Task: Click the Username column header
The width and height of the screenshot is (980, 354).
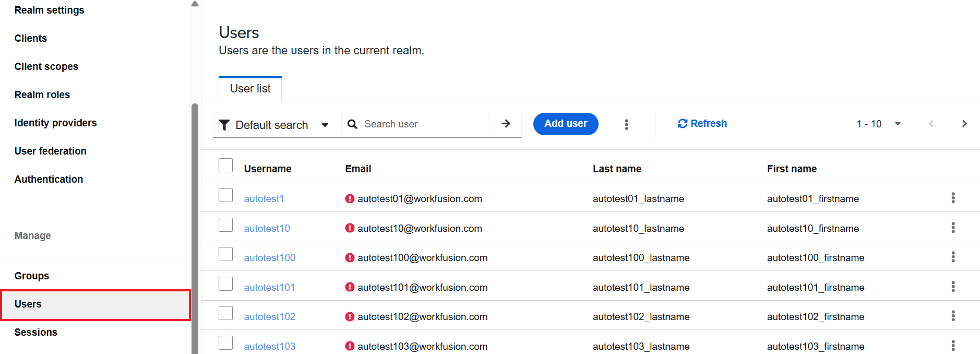Action: 268,169
